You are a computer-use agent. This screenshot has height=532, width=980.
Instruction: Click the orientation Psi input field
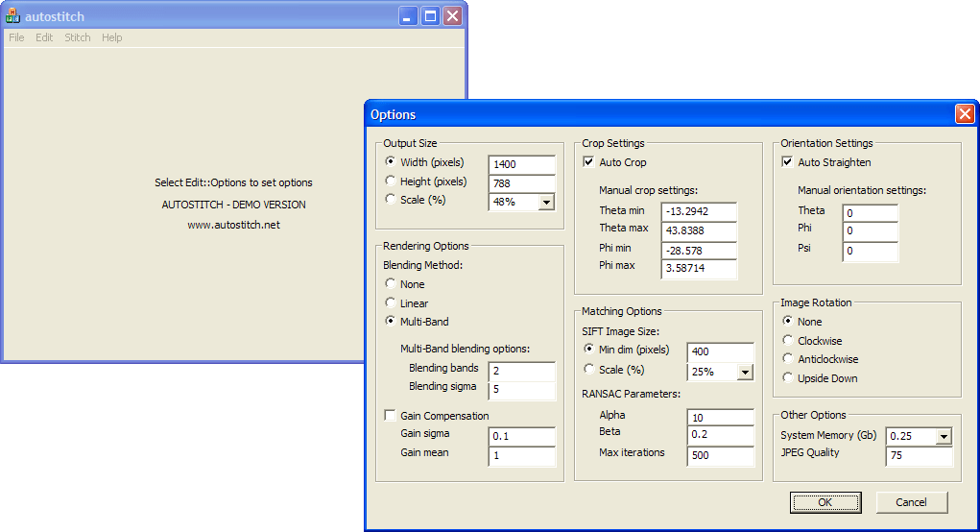(x=871, y=252)
